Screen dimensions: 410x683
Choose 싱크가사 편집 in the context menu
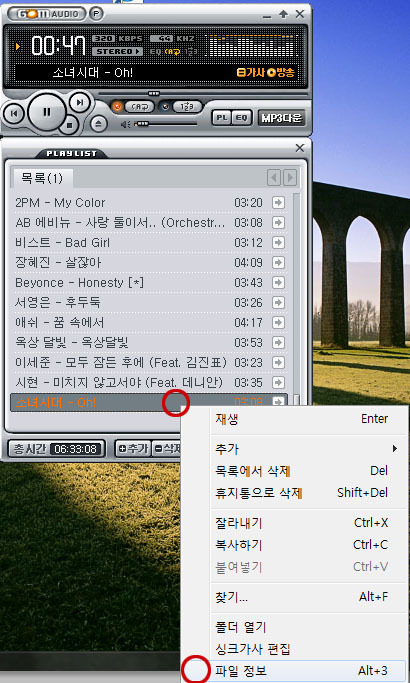(x=295, y=649)
